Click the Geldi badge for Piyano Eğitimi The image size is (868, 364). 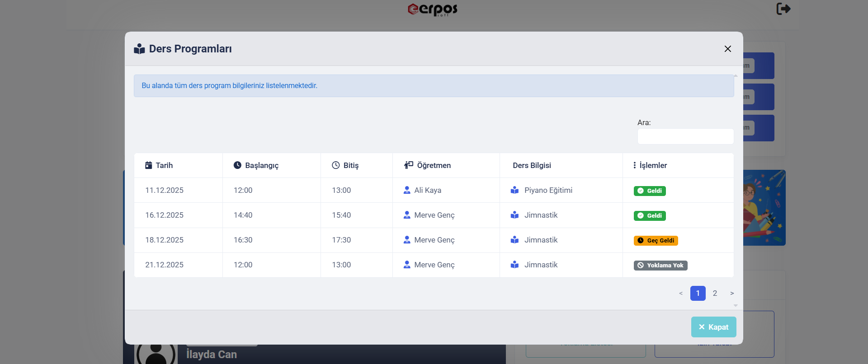650,191
